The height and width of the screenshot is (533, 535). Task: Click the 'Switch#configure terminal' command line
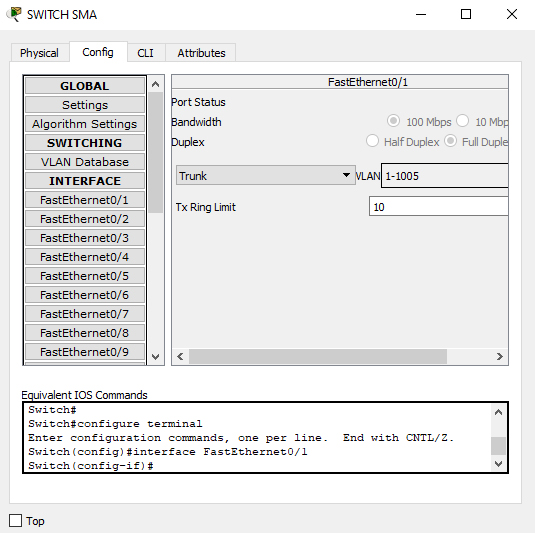point(115,424)
